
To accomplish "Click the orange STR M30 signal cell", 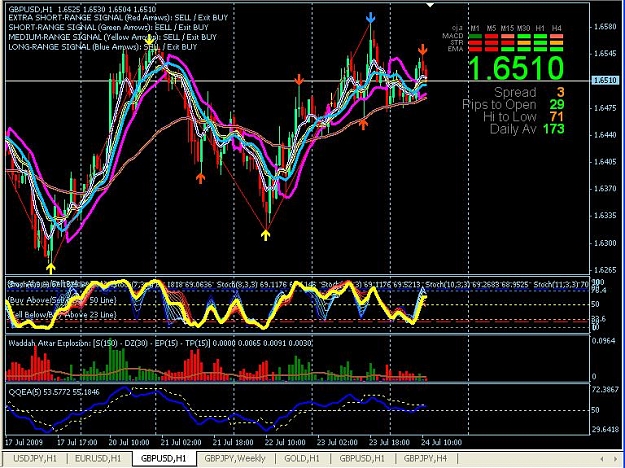I will point(524,43).
